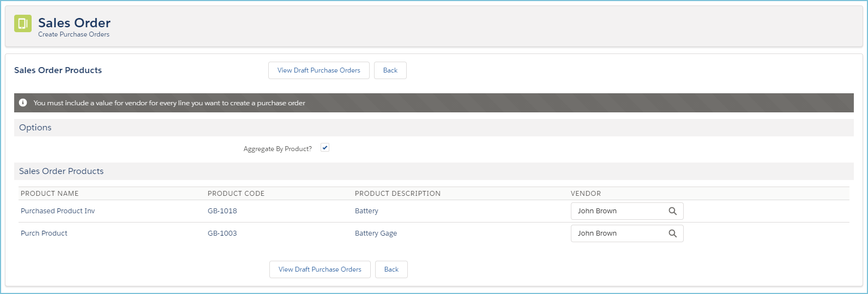Open vendor lookup for Purchased Product Inv

(x=672, y=211)
